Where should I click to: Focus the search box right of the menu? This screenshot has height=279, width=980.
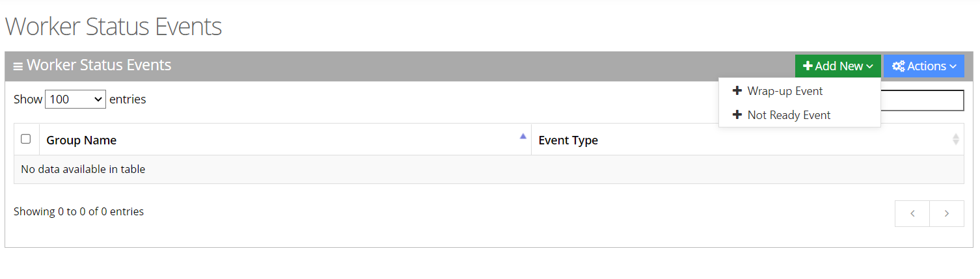click(x=921, y=100)
